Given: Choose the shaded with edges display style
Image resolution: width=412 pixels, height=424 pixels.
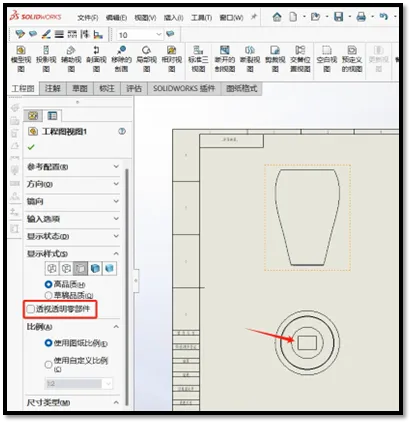Looking at the screenshot, I should coord(95,268).
